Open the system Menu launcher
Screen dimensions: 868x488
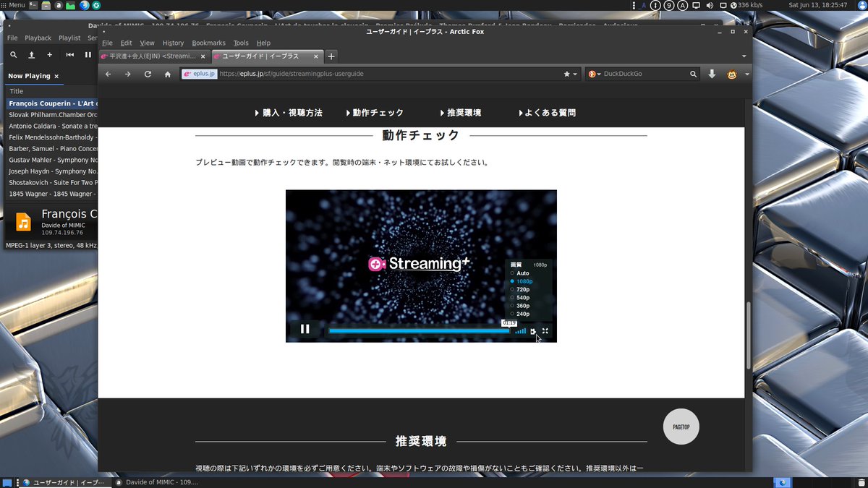(13, 5)
